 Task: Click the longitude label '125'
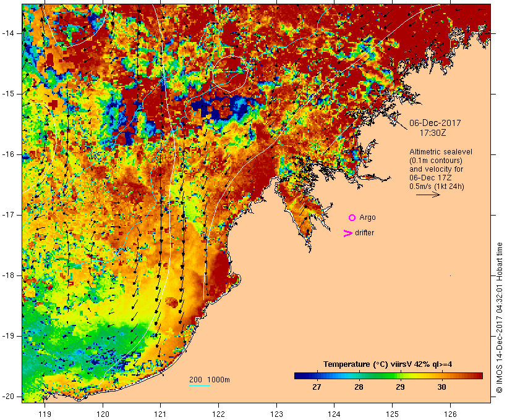click(392, 414)
